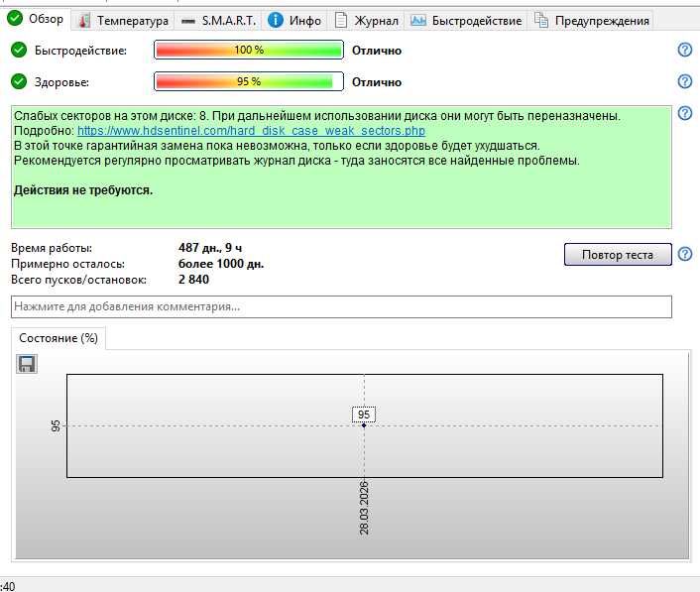700x592 pixels.
Task: Click the Отлично label next to Здоровье bar
Action: pyautogui.click(x=377, y=82)
